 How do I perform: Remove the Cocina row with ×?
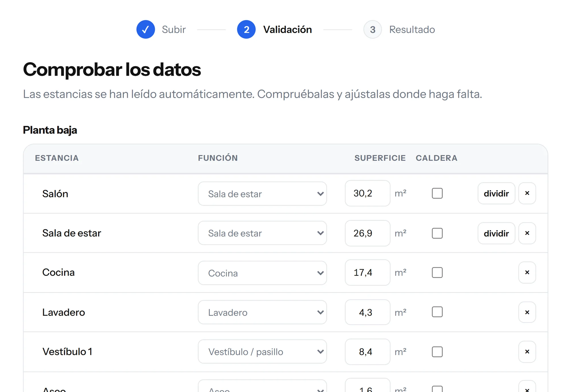(527, 273)
